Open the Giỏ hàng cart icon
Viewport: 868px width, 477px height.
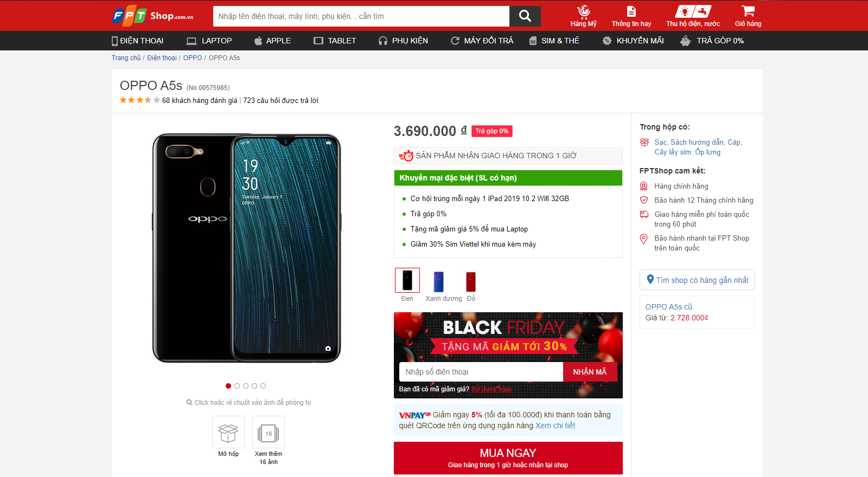(748, 16)
